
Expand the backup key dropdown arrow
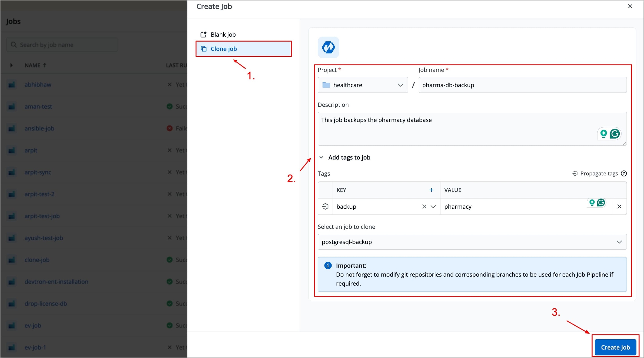tap(433, 207)
